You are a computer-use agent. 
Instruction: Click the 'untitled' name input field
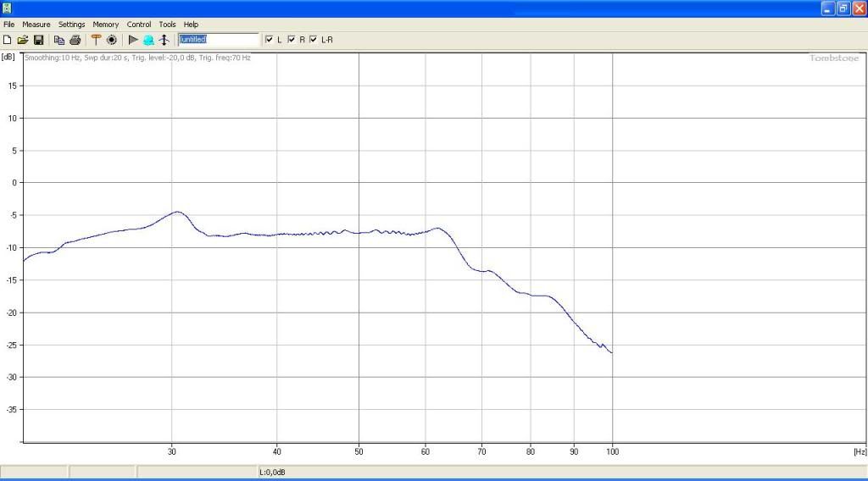point(218,40)
